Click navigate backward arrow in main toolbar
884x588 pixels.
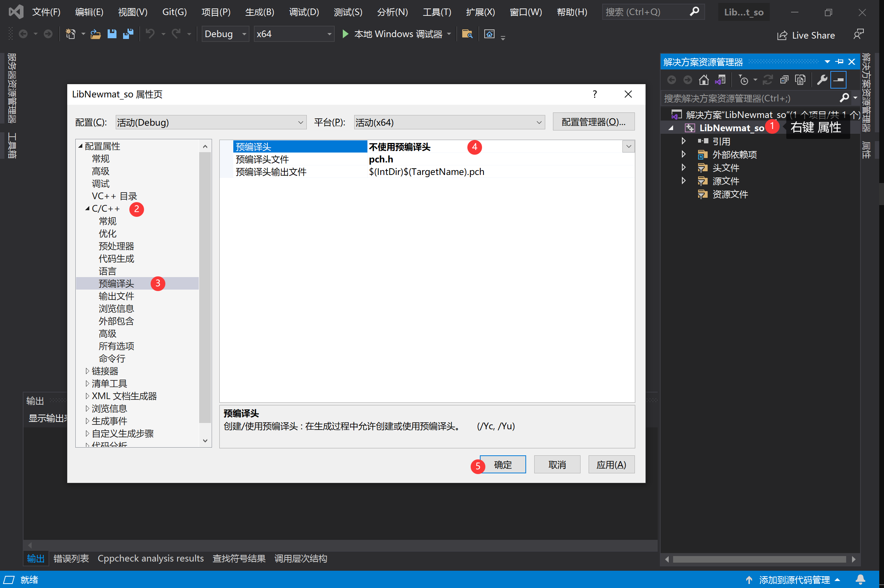pos(23,34)
